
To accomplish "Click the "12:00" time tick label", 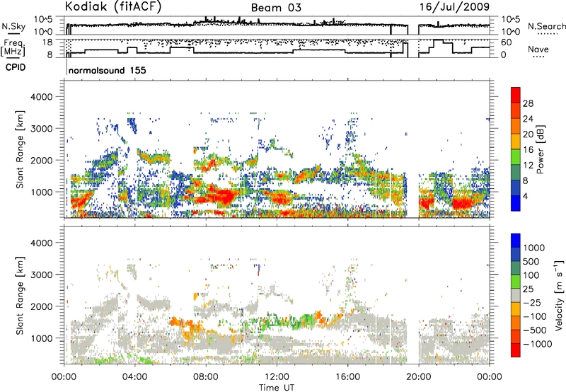I will (x=277, y=377).
